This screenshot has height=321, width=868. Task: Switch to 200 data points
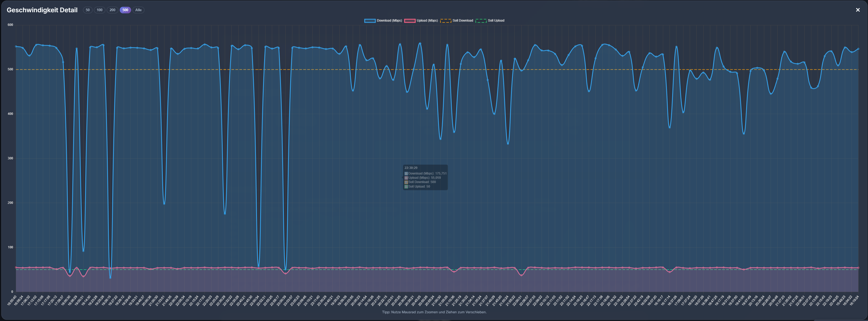click(112, 10)
